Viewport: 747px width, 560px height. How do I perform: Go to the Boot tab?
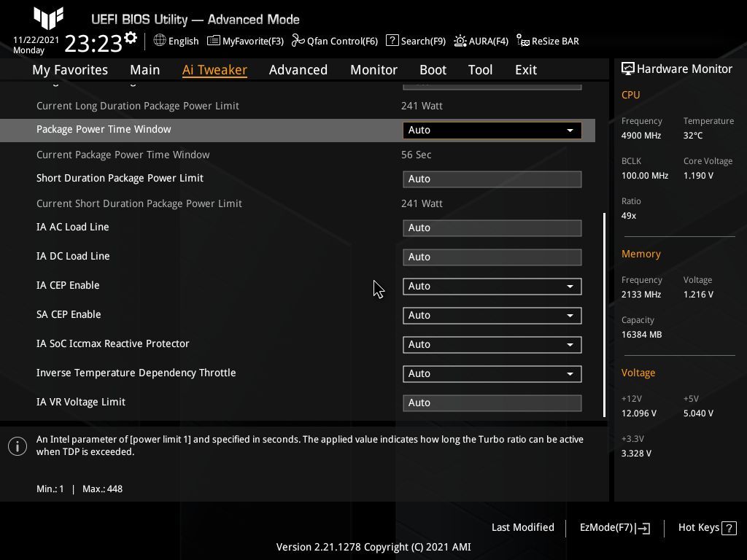(433, 69)
